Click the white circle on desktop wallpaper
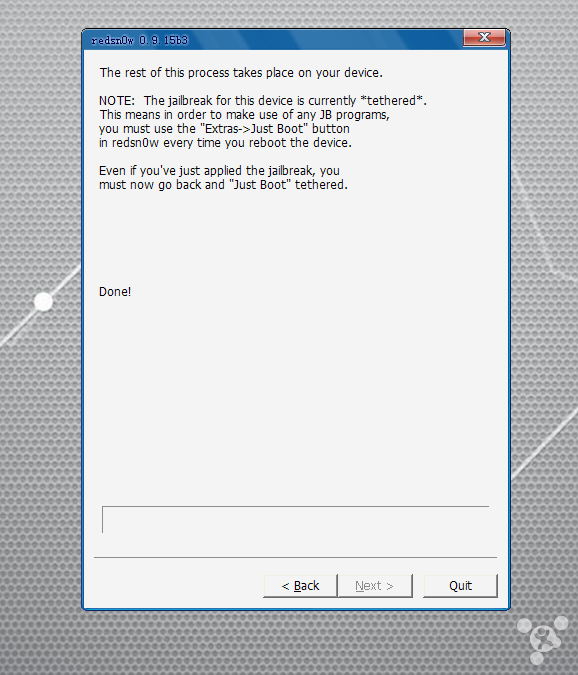This screenshot has width=578, height=675. click(43, 301)
